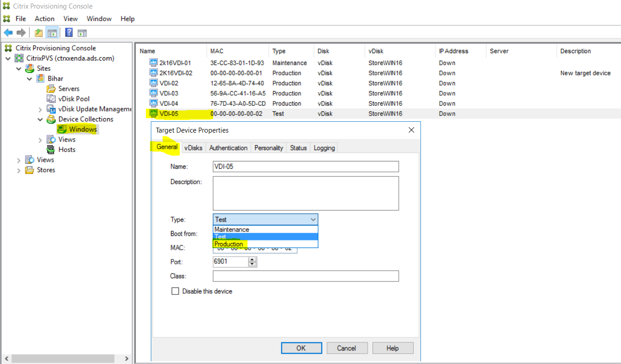621x364 pixels.
Task: Collapse the CitrixPVS farm node
Action: [x=8, y=59]
